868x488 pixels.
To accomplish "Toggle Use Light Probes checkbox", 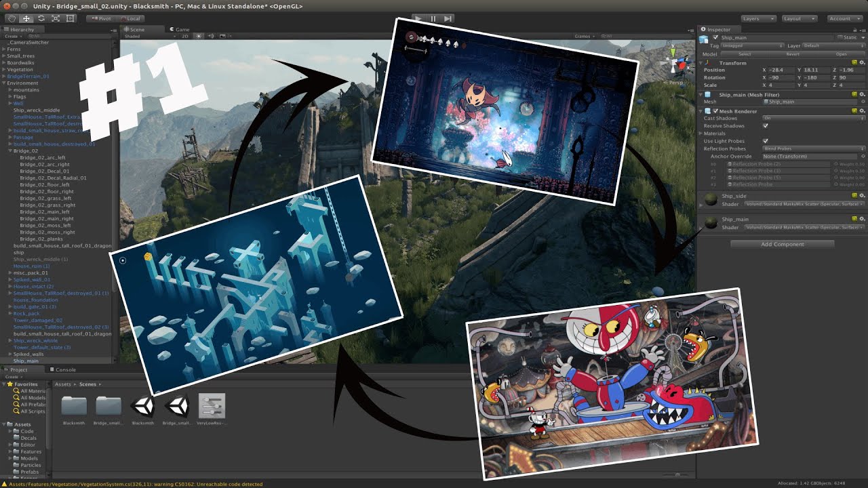I will (x=766, y=141).
